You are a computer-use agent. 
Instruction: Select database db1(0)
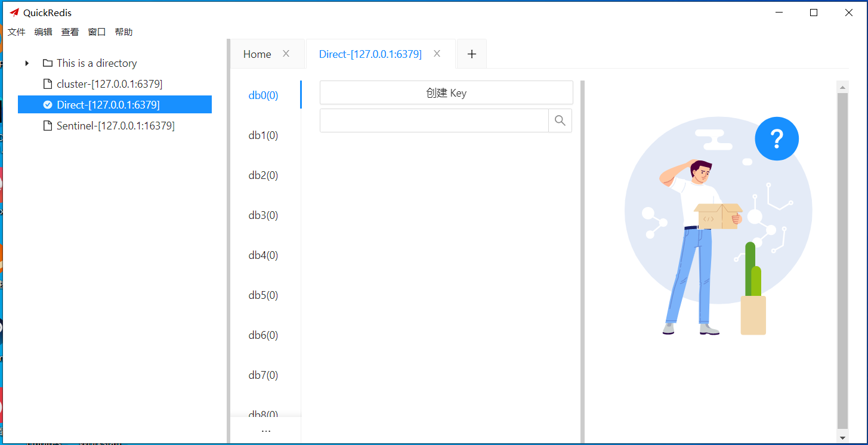[x=263, y=135]
